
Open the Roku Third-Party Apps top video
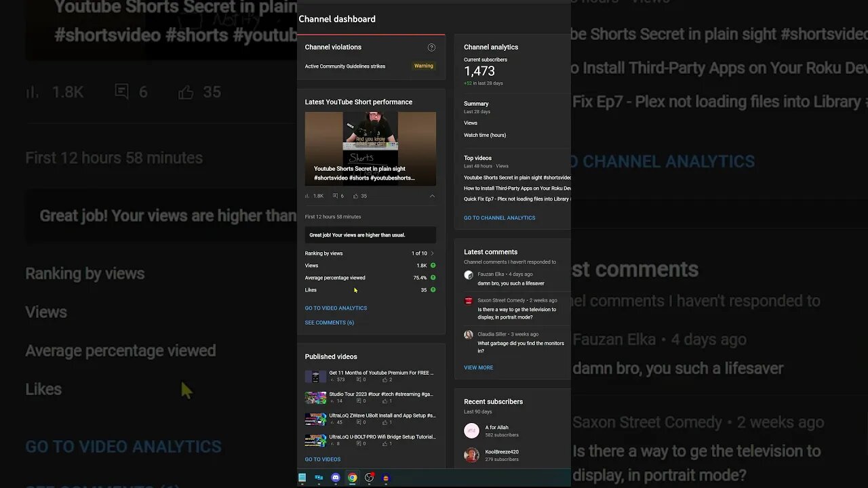(517, 188)
